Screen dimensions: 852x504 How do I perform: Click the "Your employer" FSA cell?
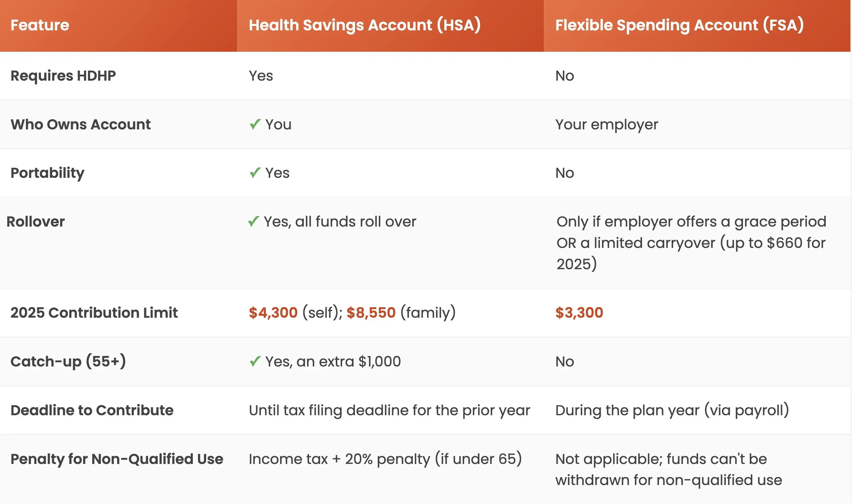[607, 125]
